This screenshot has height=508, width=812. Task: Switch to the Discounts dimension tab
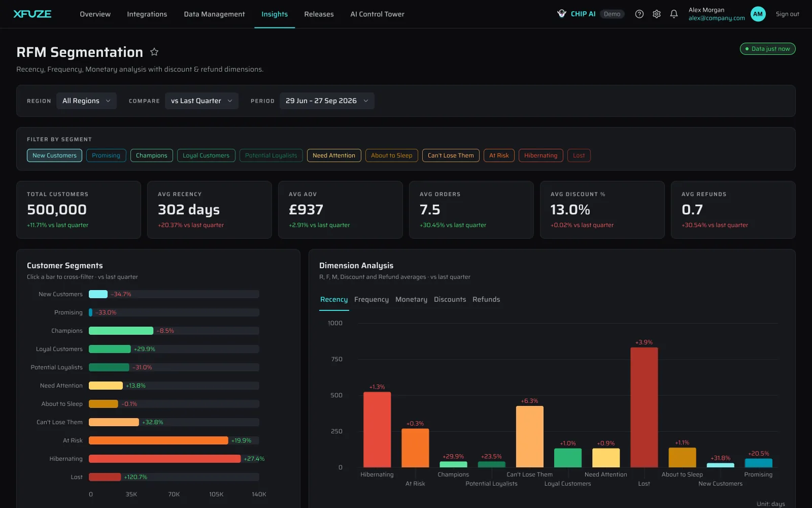(x=450, y=299)
